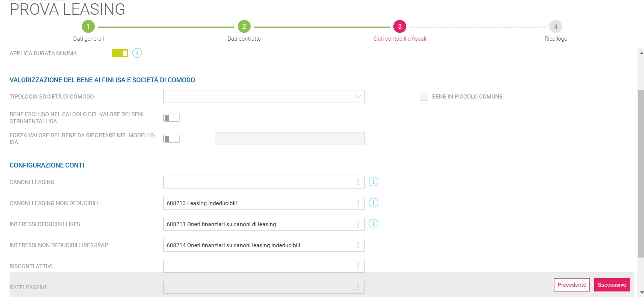Enable Forza valore del bene ISA switch
The height and width of the screenshot is (297, 644).
[171, 139]
